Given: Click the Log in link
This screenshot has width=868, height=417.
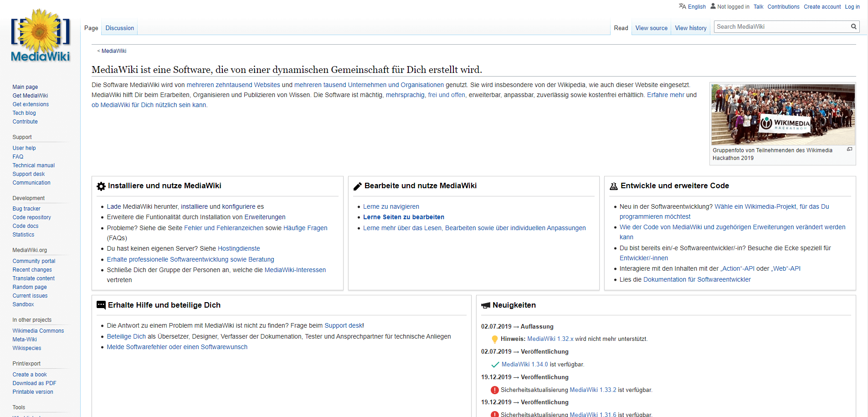Looking at the screenshot, I should [852, 7].
